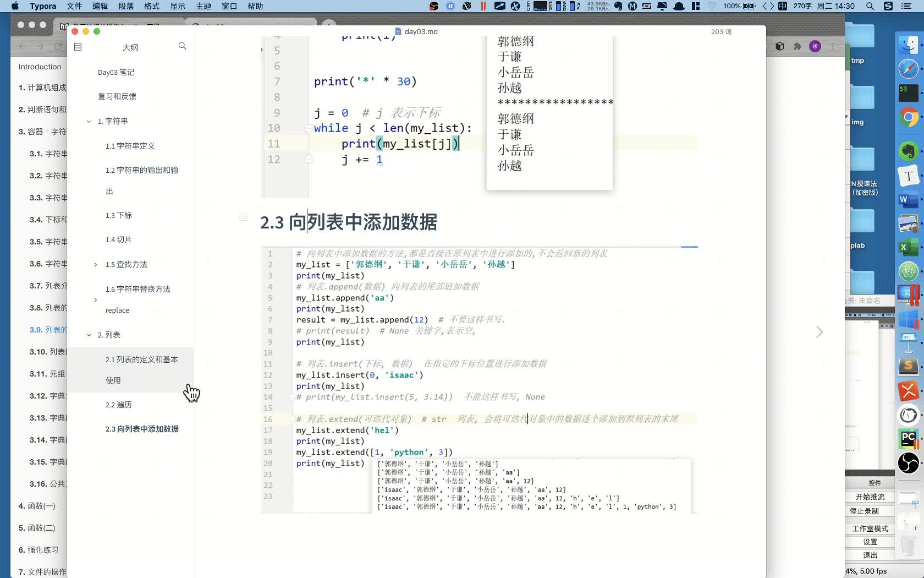The height and width of the screenshot is (578, 924).
Task: Click the Sogou input method menu bar icon
Action: coord(888,6)
